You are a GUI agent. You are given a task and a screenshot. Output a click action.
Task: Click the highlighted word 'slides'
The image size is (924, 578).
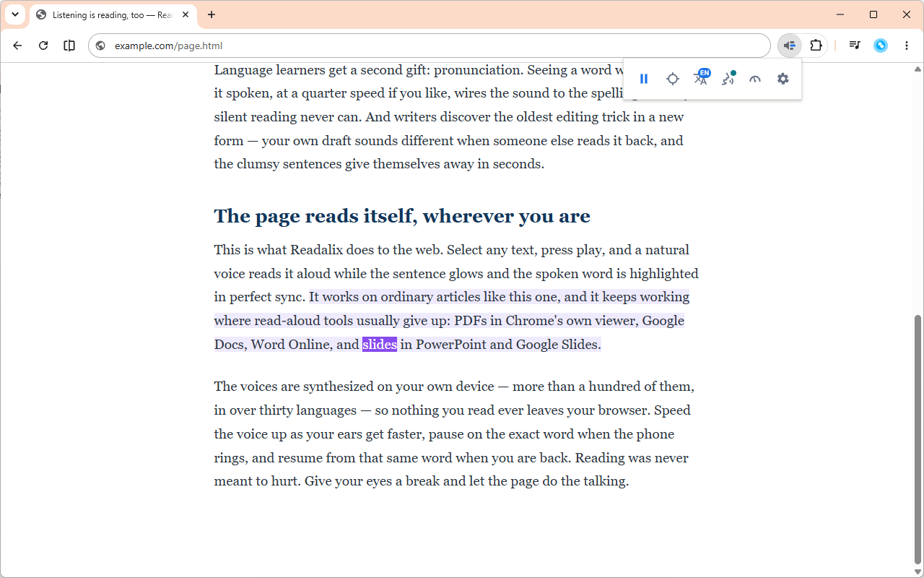[380, 345]
